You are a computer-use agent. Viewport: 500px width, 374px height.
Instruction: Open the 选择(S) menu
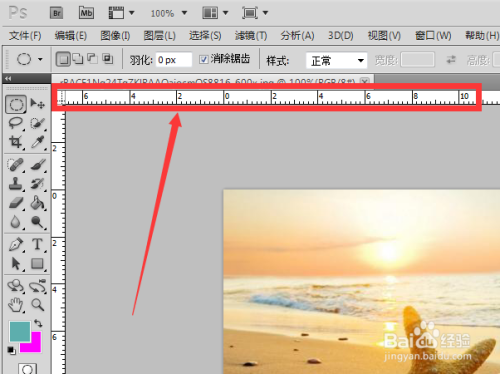pyautogui.click(x=205, y=35)
